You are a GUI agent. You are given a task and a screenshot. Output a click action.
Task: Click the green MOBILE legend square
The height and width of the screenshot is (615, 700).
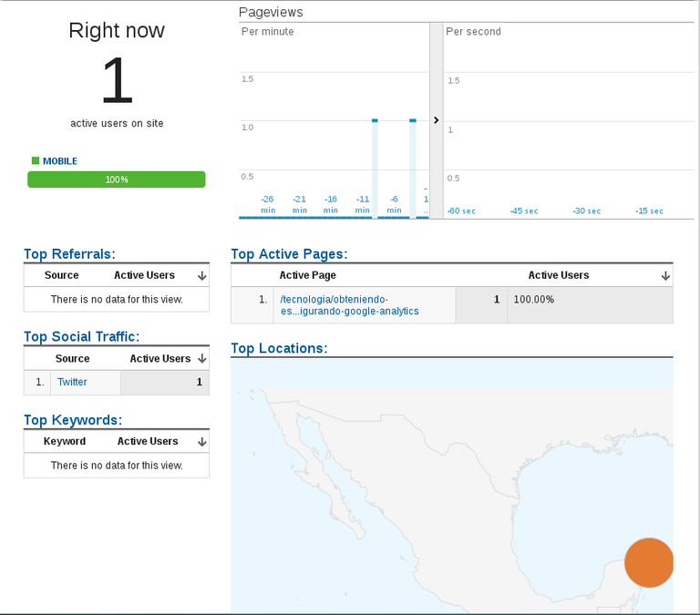pyautogui.click(x=36, y=160)
